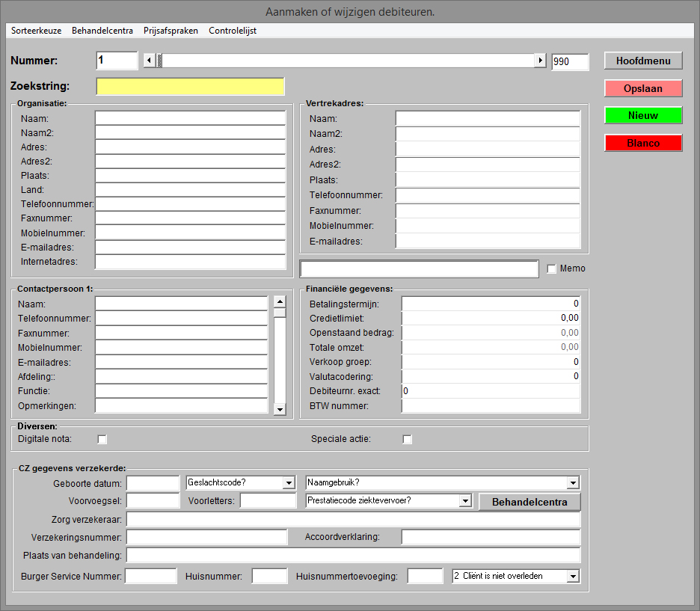Screen dimensions: 700x611
Task: Expand the Naamgebruik dropdown
Action: (573, 483)
